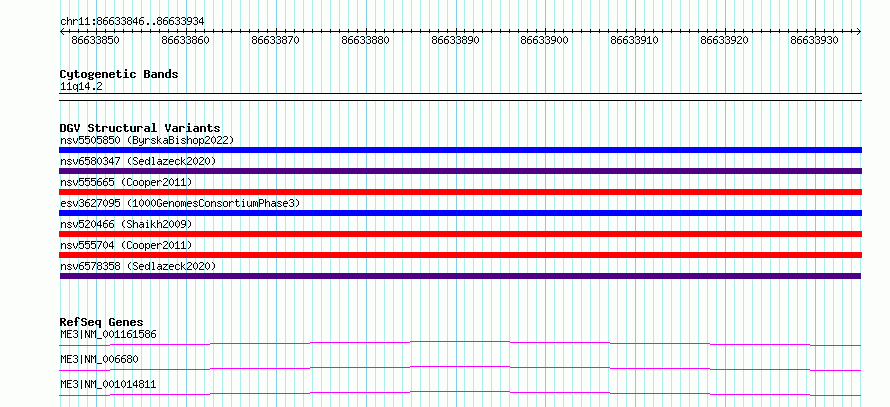Open the ME3|NM_001014811 transcript label
The width and height of the screenshot is (890, 407).
pyautogui.click(x=108, y=385)
